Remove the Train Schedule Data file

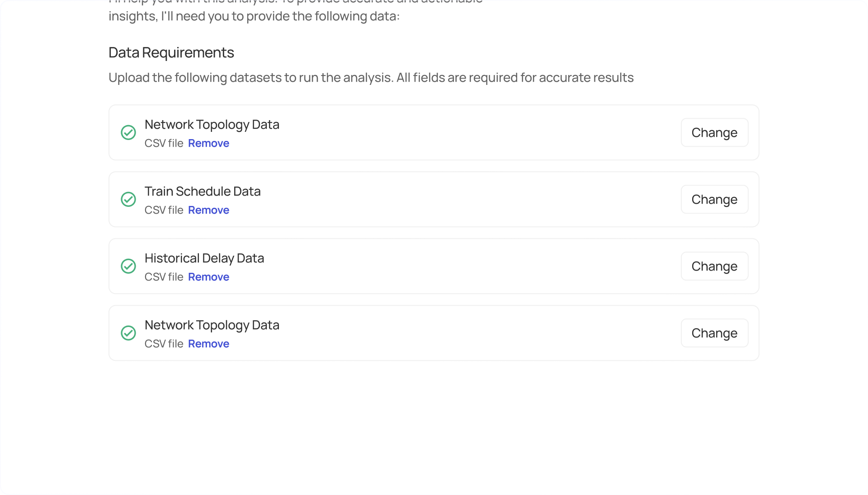208,210
